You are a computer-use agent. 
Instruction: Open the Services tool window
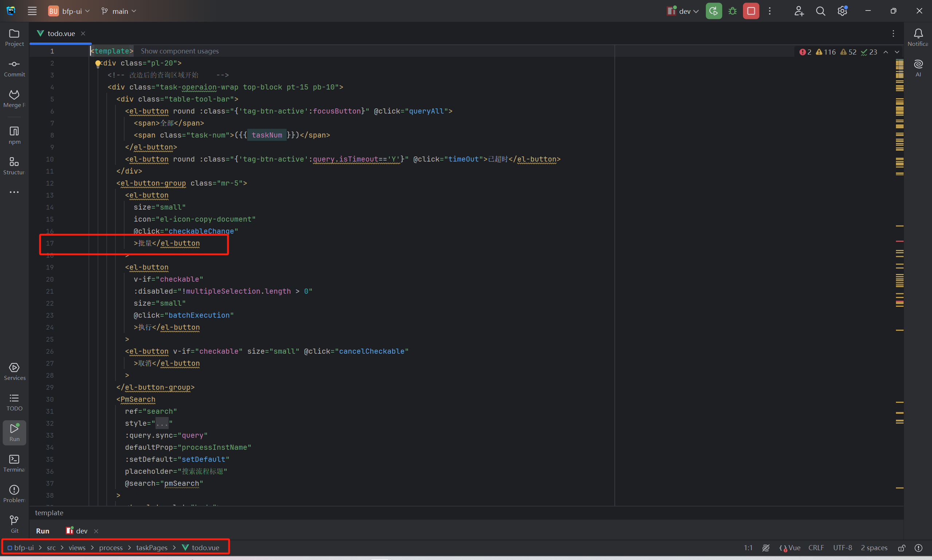point(14,371)
